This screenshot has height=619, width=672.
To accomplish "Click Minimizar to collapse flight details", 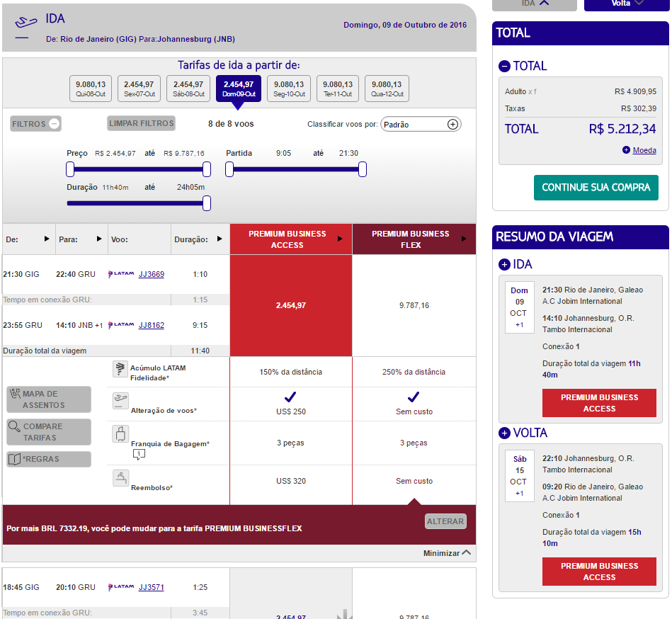I will (447, 553).
